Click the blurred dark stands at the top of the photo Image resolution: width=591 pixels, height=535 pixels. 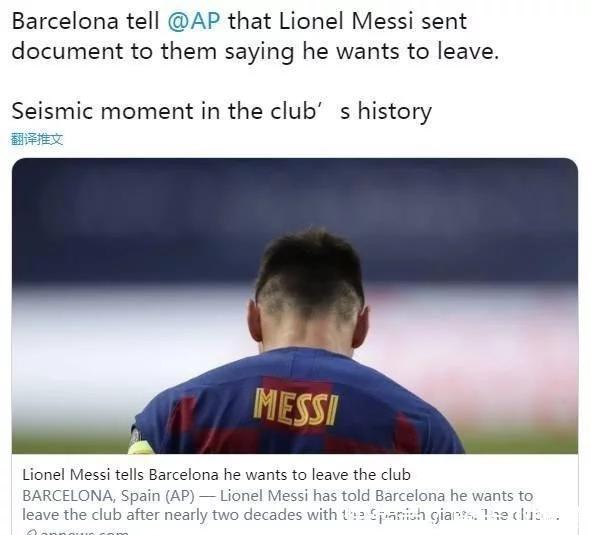coord(295,211)
